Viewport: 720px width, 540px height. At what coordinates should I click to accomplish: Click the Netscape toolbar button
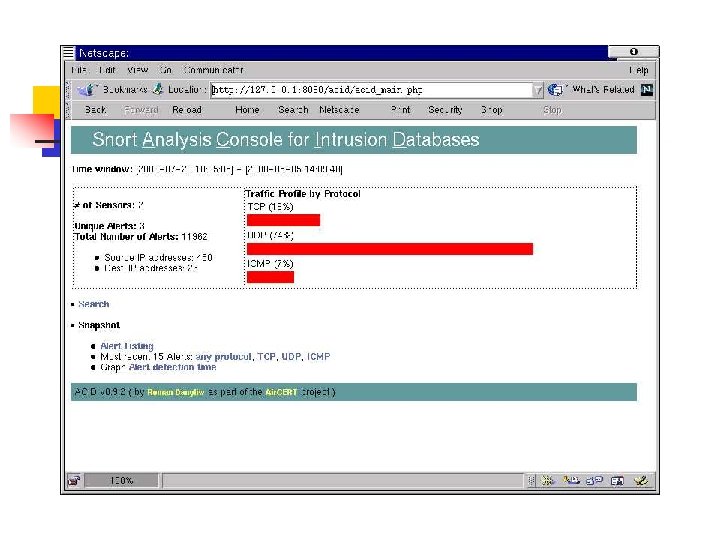tap(339, 110)
